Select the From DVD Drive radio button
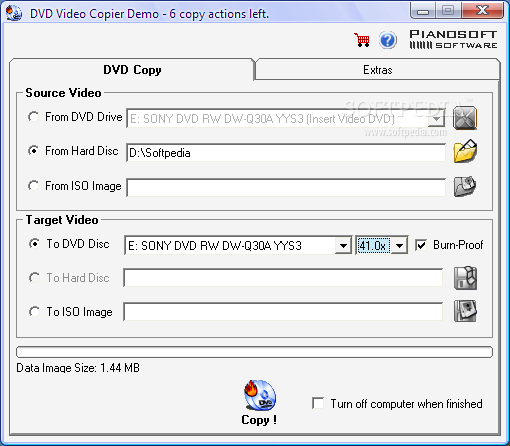The height and width of the screenshot is (446, 510). (33, 117)
